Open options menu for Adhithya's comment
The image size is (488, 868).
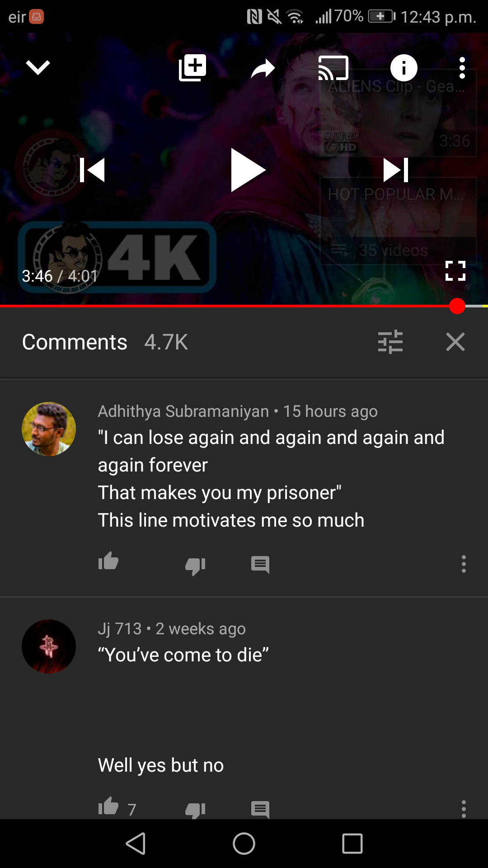[464, 564]
